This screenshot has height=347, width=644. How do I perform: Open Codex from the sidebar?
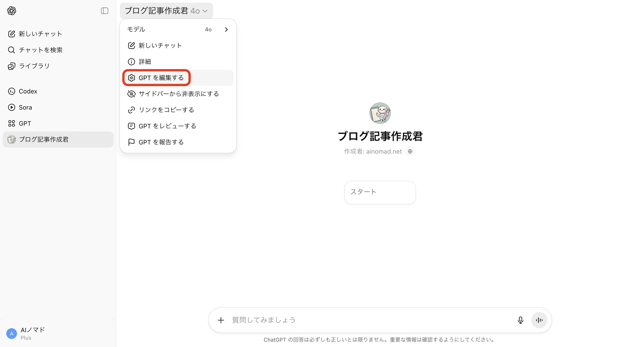coord(58,91)
